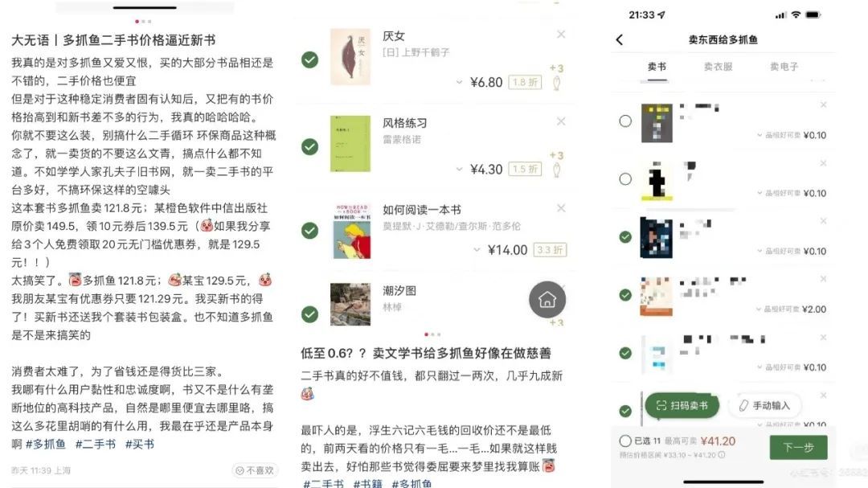868x488 pixels.
Task: Open the #多抓鱼 hashtag in the left post
Action: pyautogui.click(x=45, y=445)
